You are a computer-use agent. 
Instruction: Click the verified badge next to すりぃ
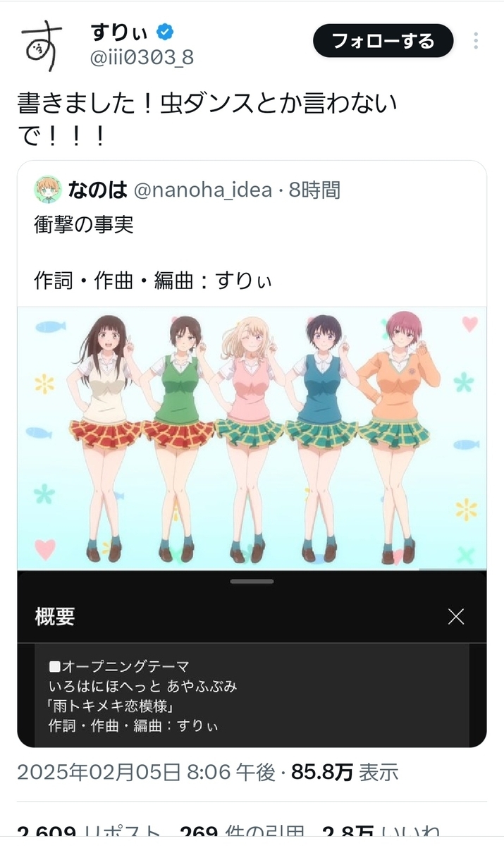point(166,32)
